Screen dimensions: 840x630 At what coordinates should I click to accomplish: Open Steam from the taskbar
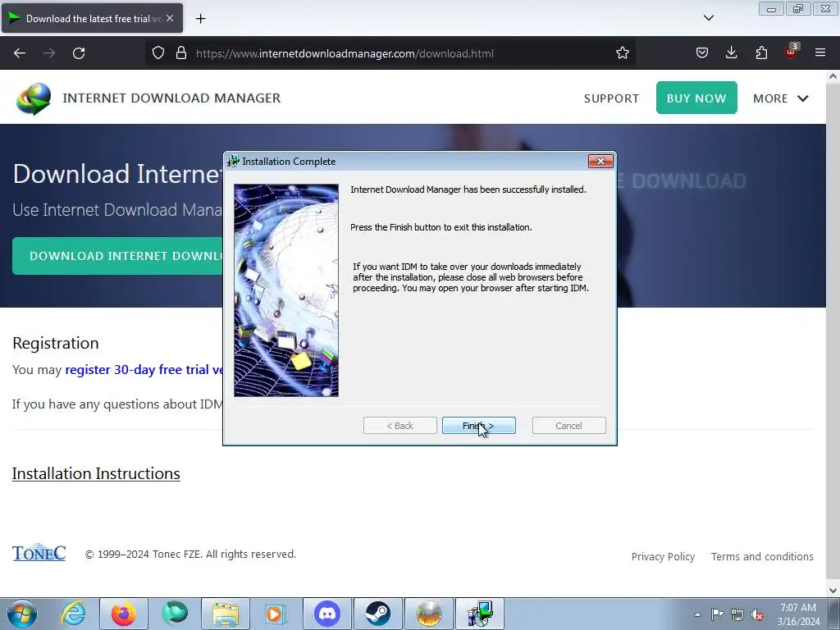(x=377, y=614)
